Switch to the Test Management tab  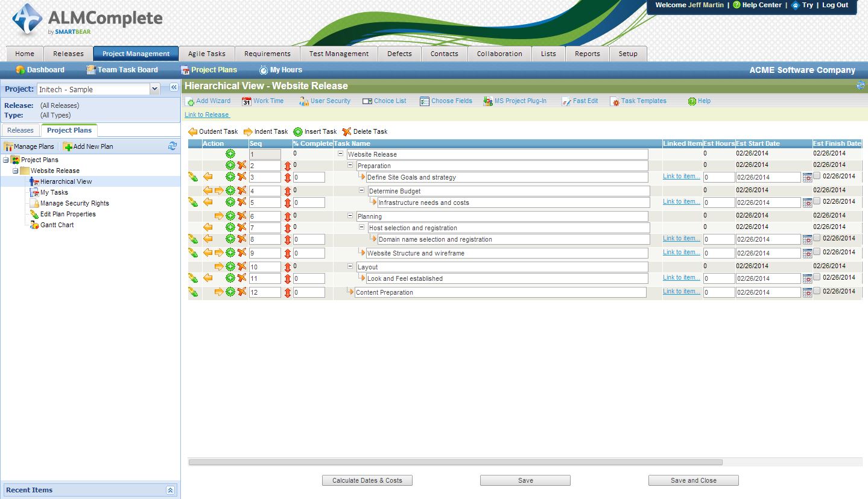pos(339,54)
